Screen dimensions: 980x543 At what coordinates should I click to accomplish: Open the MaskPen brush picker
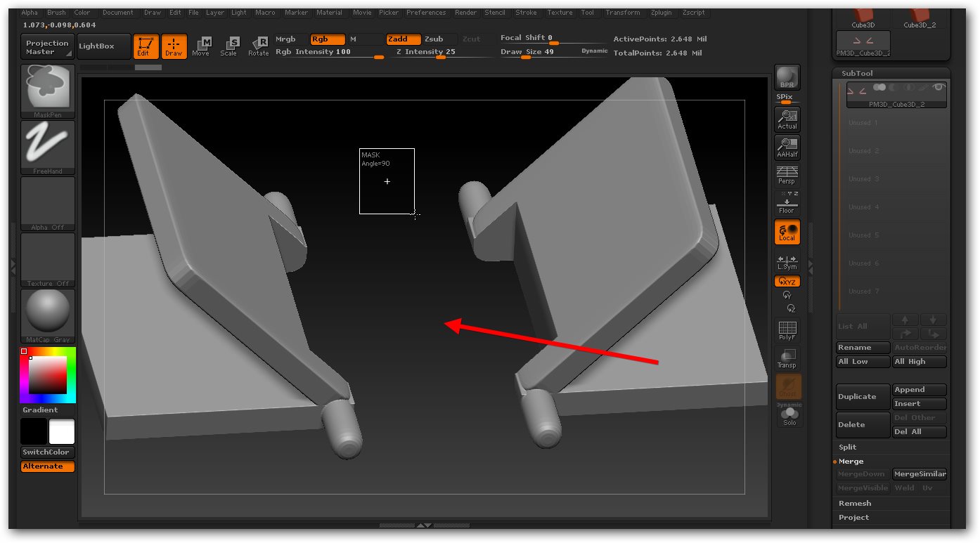click(48, 91)
